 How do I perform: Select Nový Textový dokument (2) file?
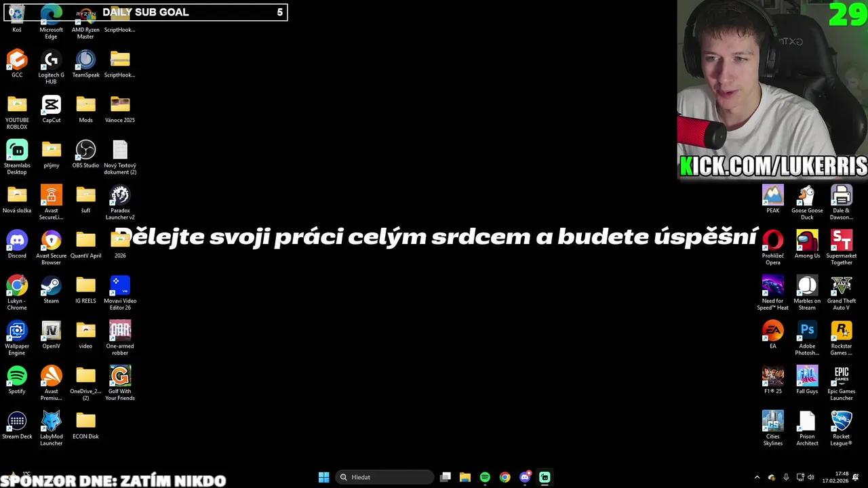pyautogui.click(x=120, y=150)
